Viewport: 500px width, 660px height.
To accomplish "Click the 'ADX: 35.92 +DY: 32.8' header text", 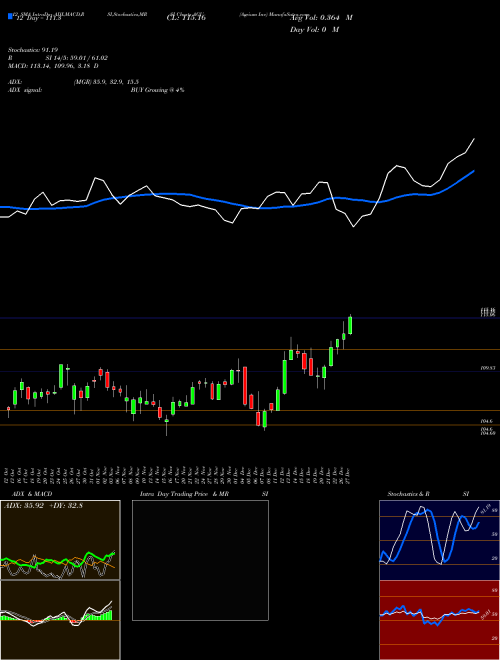I will click(43, 506).
